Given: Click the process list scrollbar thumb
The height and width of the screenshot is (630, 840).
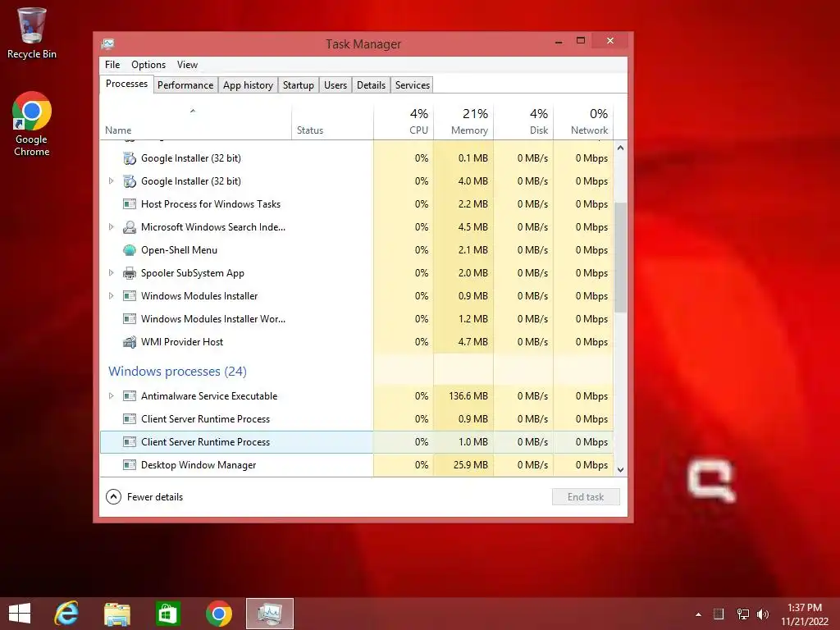Looking at the screenshot, I should (x=620, y=257).
